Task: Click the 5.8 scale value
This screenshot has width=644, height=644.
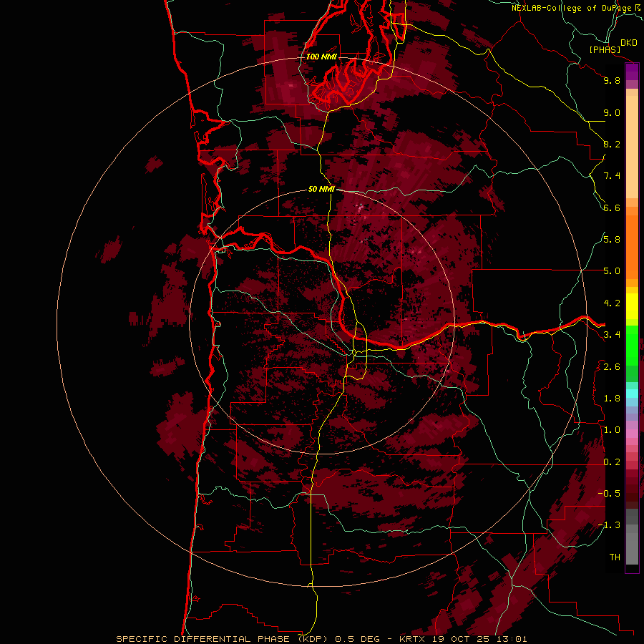Action: [x=612, y=239]
